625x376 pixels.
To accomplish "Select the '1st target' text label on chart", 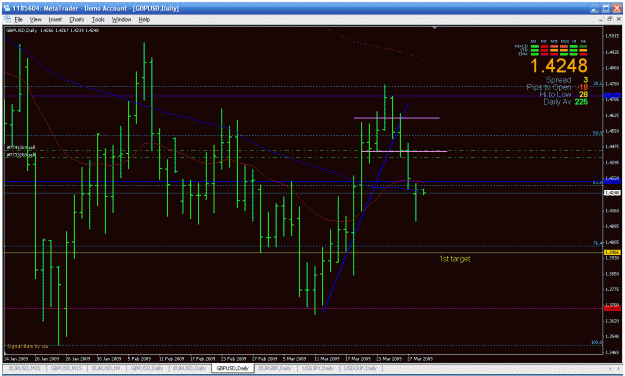I will pos(454,259).
